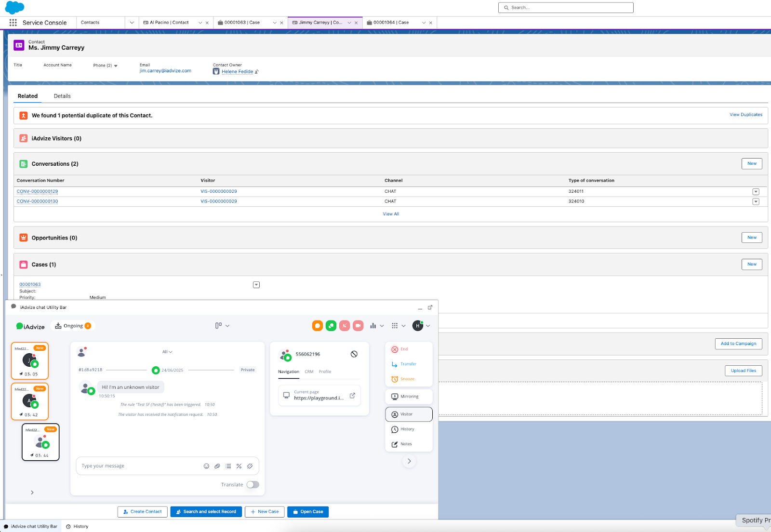Open the layout view dropdown
Image resolution: width=771 pixels, height=532 pixels.
tap(222, 326)
